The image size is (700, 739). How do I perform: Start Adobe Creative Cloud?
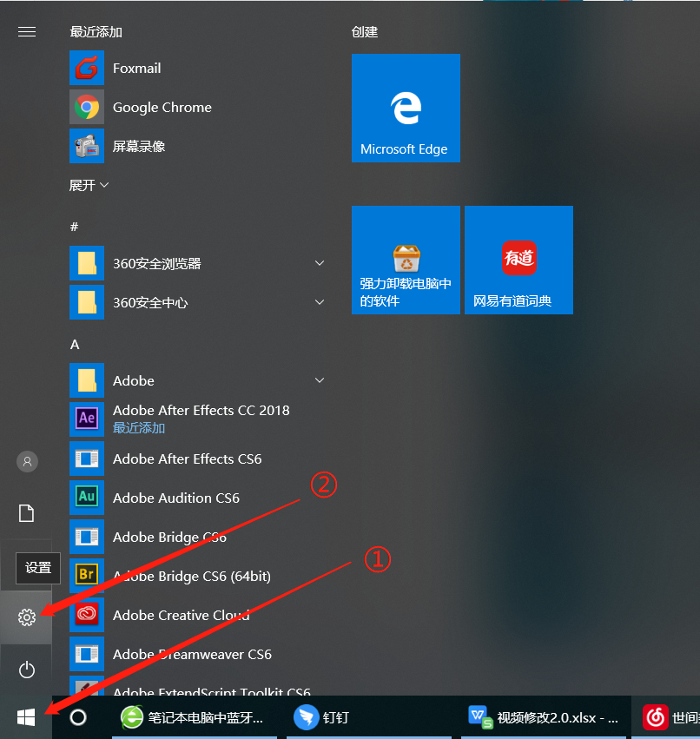(182, 615)
